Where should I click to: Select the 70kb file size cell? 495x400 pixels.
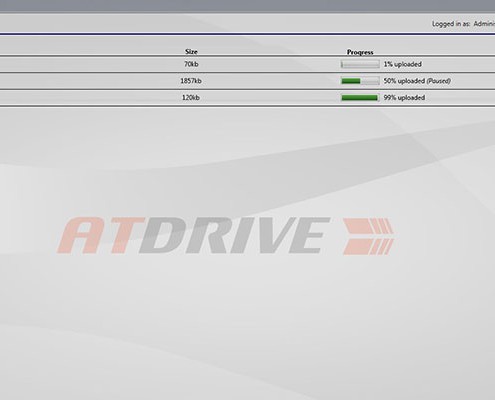[x=191, y=64]
